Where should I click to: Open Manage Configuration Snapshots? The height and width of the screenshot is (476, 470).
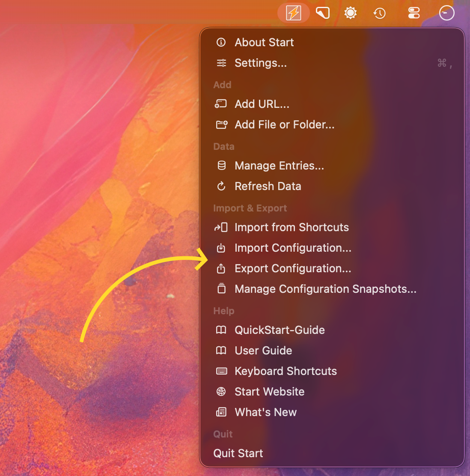click(x=325, y=289)
